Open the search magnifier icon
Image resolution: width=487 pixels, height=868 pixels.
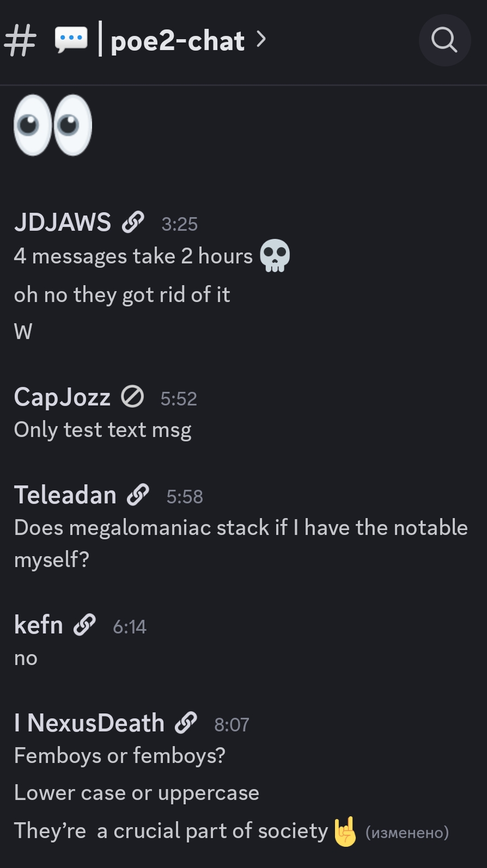(445, 40)
